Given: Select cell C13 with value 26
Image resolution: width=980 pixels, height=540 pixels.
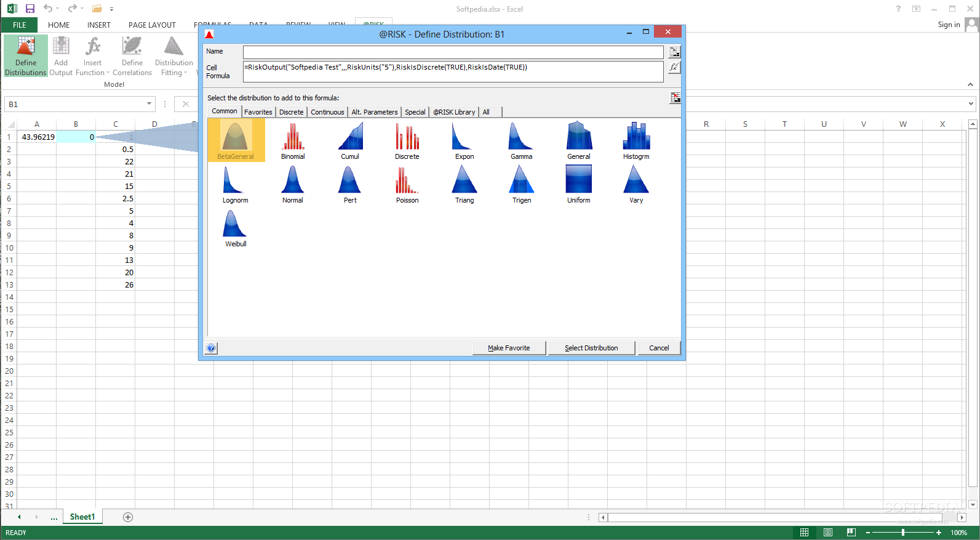Looking at the screenshot, I should coord(116,284).
